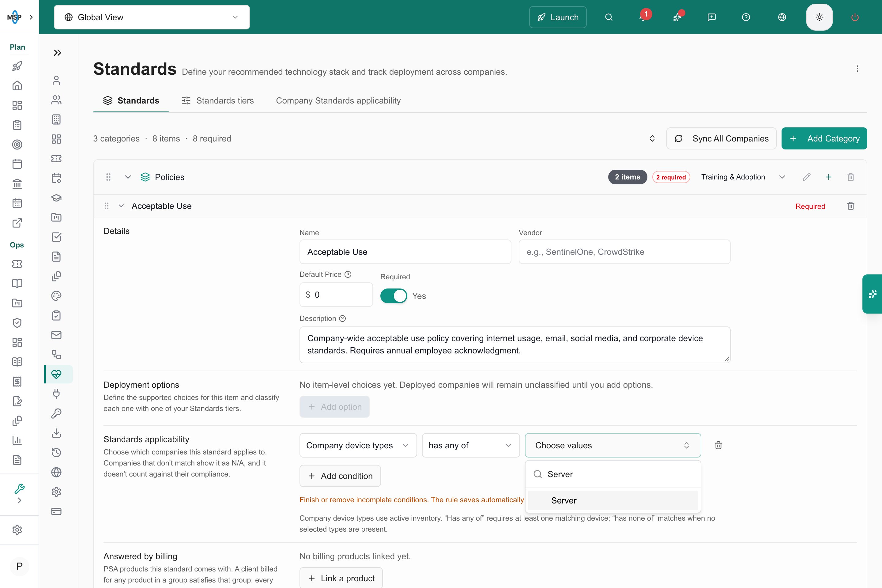Open the Choose values combo box
The width and height of the screenshot is (882, 588).
pyautogui.click(x=613, y=445)
